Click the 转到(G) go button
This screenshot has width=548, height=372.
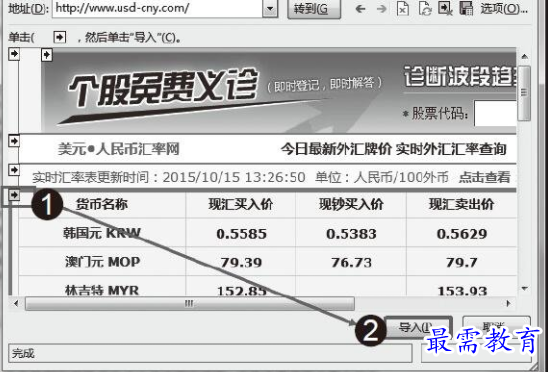(x=314, y=9)
